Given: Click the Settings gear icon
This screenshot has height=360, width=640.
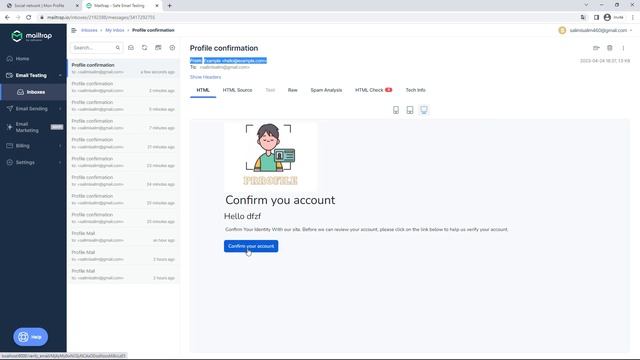Looking at the screenshot, I should (x=10, y=162).
